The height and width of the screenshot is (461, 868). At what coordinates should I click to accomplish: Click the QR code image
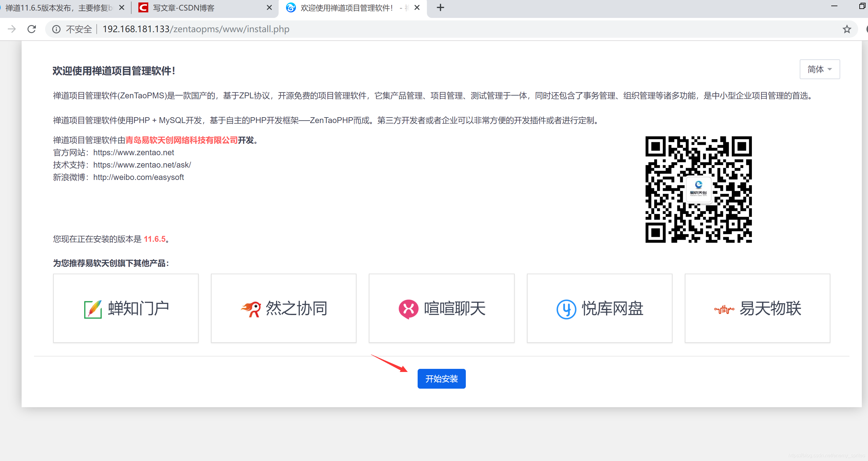698,189
